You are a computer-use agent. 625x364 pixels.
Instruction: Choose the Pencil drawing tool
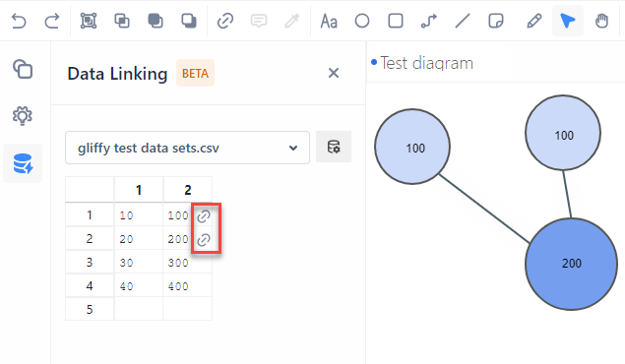click(534, 21)
